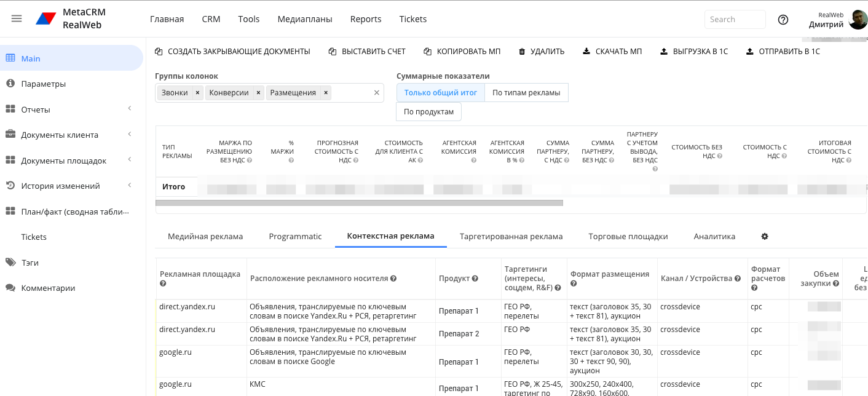The height and width of the screenshot is (396, 868).
Task: Click Копировать МП button
Action: 462,51
